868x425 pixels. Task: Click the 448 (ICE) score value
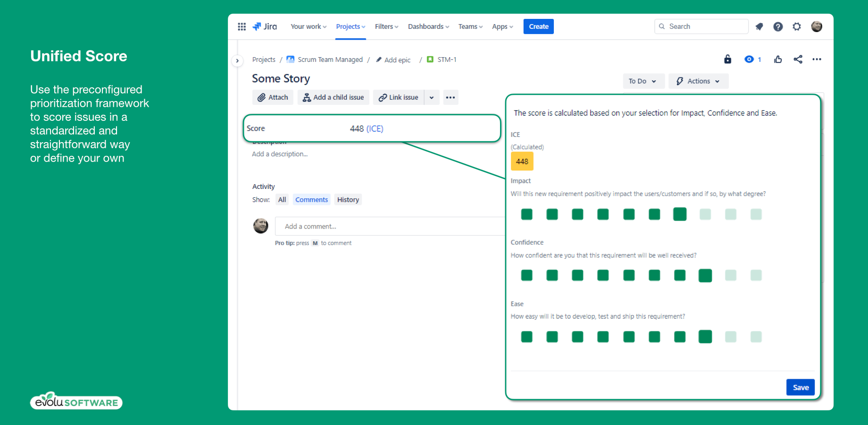[367, 128]
